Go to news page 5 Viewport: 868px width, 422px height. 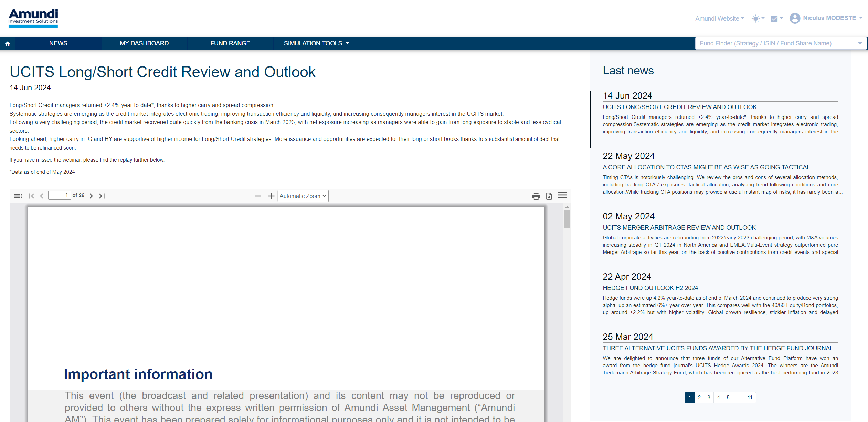click(x=728, y=398)
